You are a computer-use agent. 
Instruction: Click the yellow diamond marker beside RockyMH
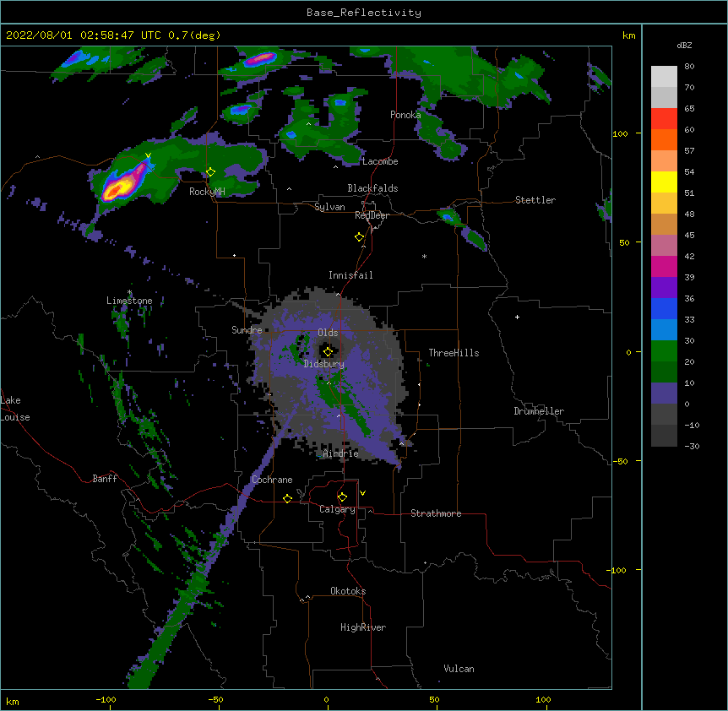[210, 172]
